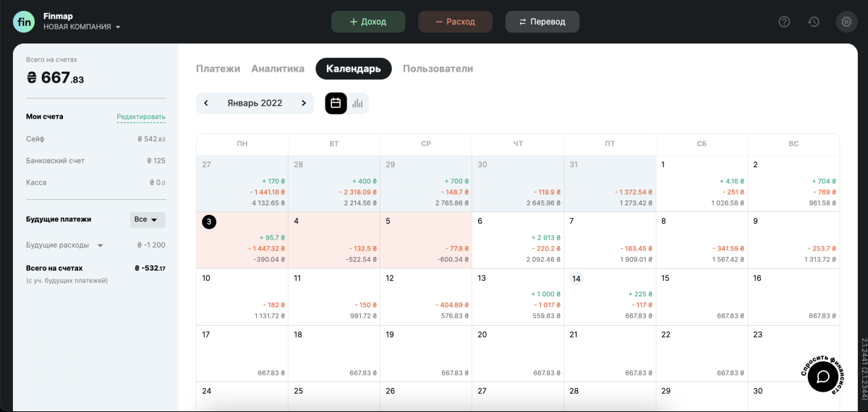Viewport: 868px width, 412px height.
Task: Select the Платежи tab
Action: tap(218, 69)
